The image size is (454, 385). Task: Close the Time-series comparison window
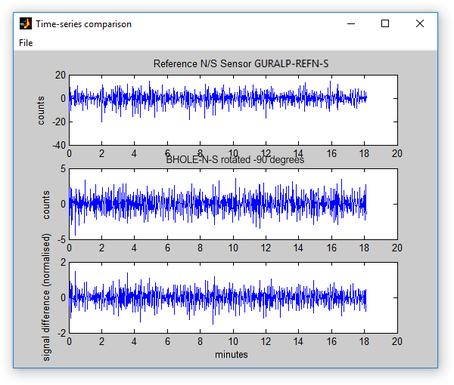click(x=420, y=24)
